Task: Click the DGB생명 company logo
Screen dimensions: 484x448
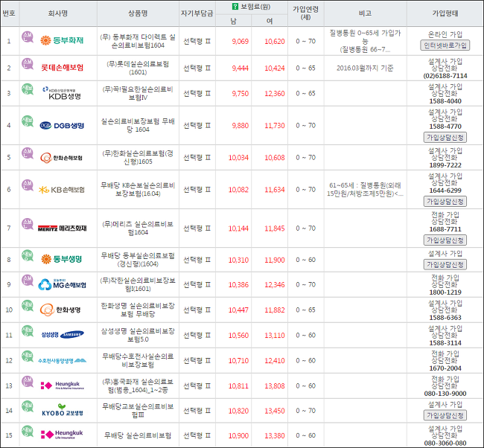Action: click(62, 125)
